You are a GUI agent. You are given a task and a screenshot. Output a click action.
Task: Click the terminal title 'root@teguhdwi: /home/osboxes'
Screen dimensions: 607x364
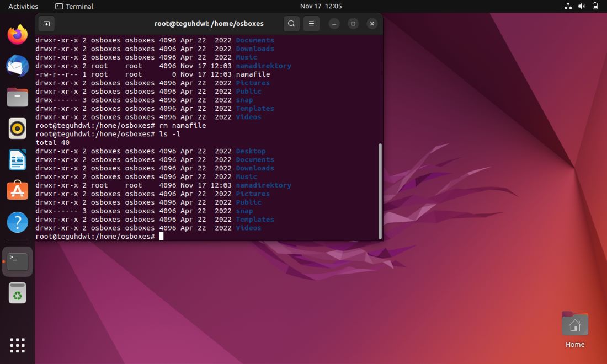tap(209, 24)
